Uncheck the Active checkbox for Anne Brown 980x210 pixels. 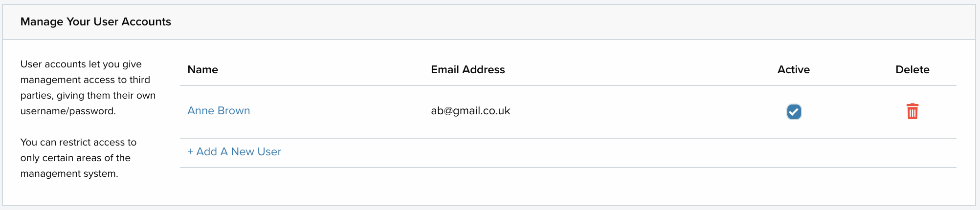794,111
